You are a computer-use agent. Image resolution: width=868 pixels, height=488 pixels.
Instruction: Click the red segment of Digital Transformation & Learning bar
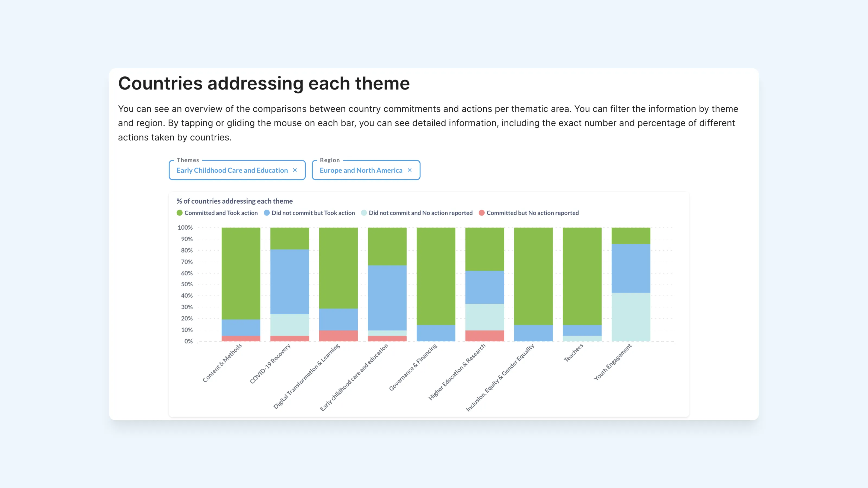[x=338, y=336]
